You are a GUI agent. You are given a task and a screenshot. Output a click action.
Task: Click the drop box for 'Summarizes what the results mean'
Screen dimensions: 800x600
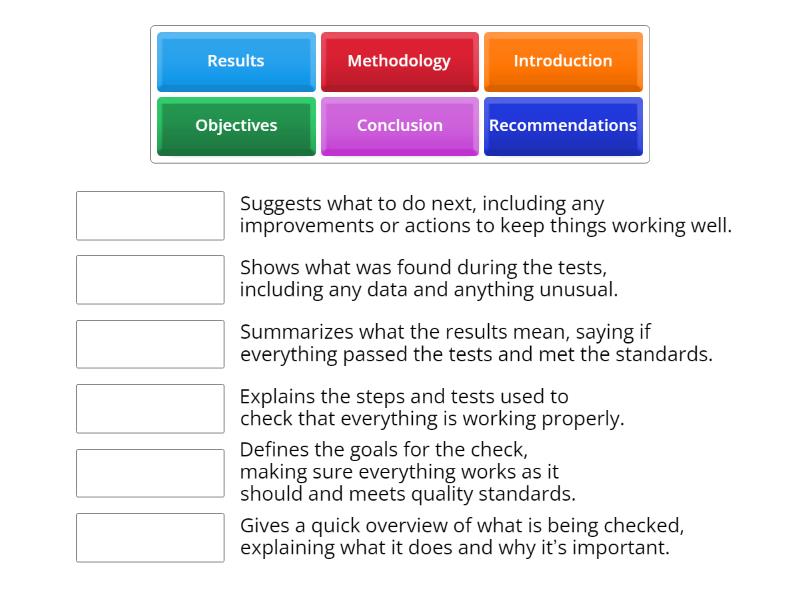coord(150,344)
